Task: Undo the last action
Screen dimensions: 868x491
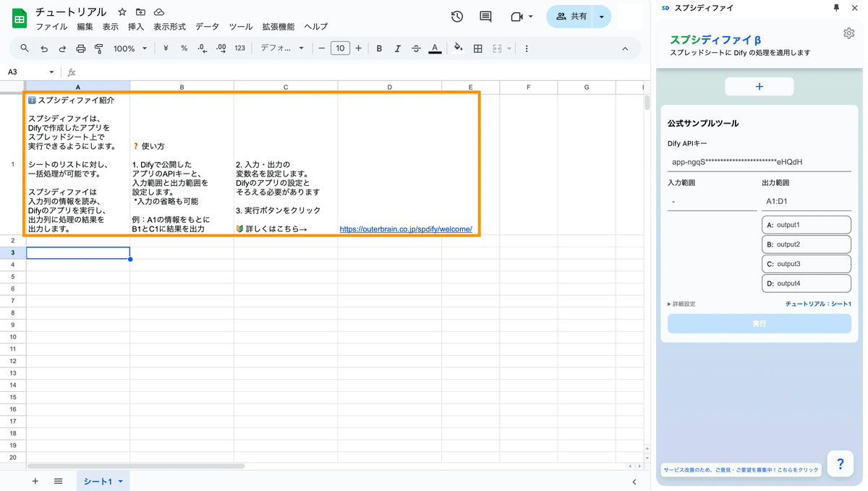Action: click(44, 48)
